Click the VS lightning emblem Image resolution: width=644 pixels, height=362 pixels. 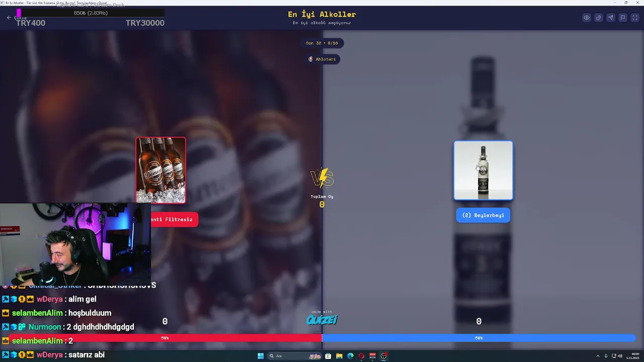[322, 178]
